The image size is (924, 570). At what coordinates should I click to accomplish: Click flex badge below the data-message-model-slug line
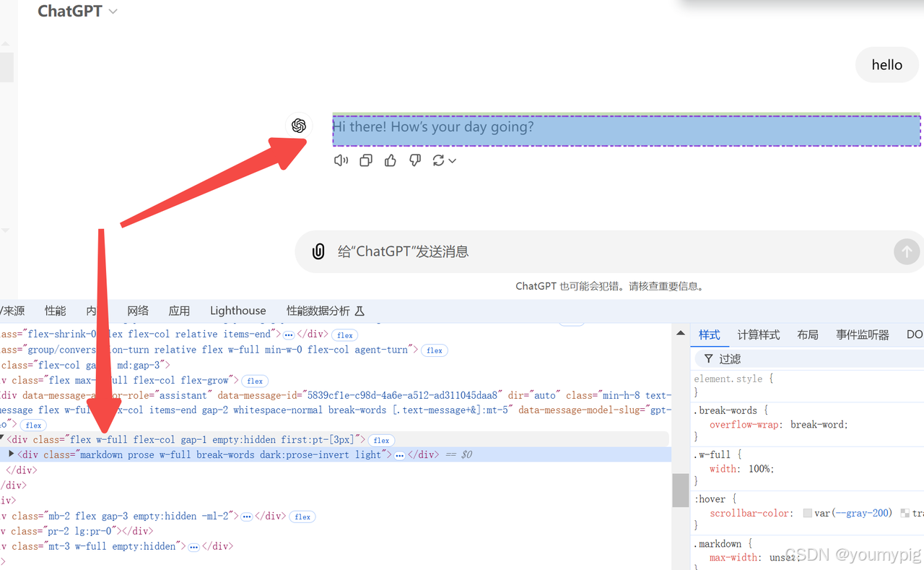coord(33,426)
